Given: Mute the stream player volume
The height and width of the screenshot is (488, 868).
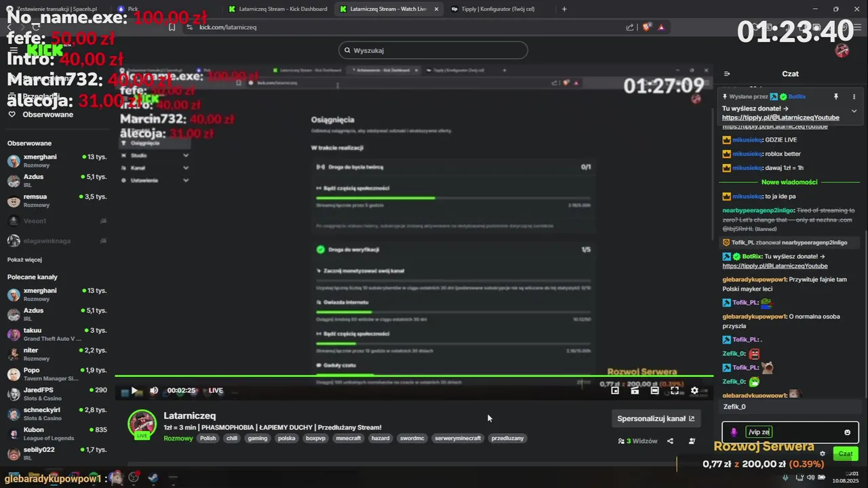Looking at the screenshot, I should tap(154, 390).
